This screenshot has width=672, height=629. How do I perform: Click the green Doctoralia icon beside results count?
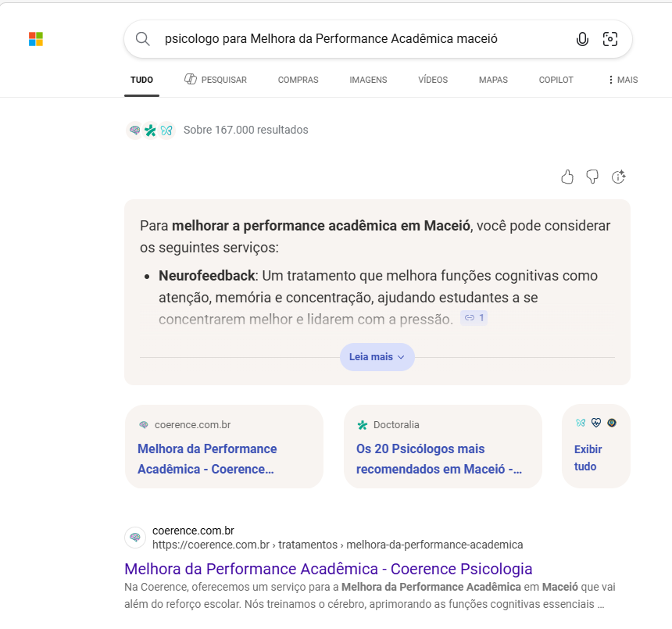tap(151, 130)
